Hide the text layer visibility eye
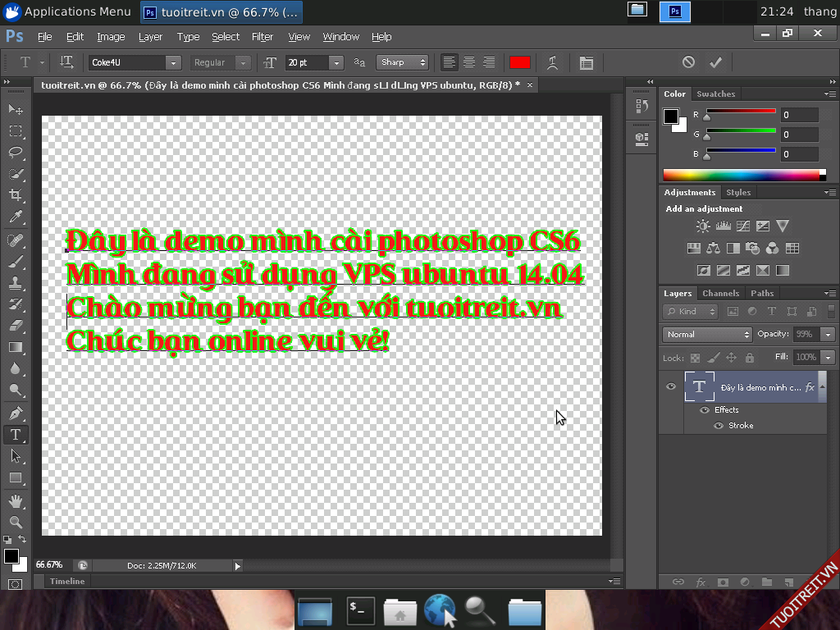This screenshot has height=630, width=840. [x=671, y=386]
